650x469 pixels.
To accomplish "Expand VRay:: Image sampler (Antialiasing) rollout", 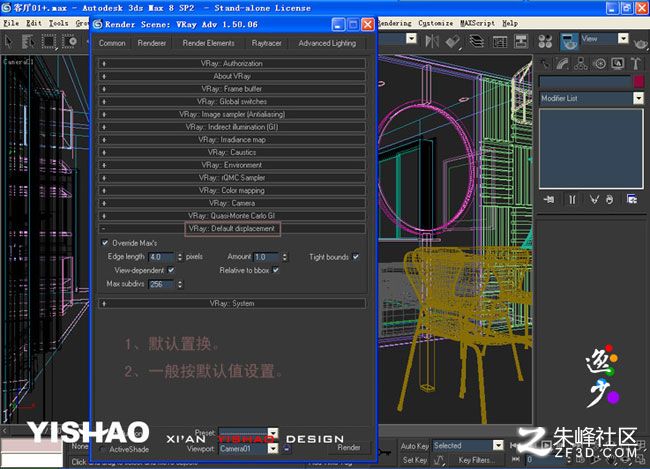I will (x=232, y=114).
